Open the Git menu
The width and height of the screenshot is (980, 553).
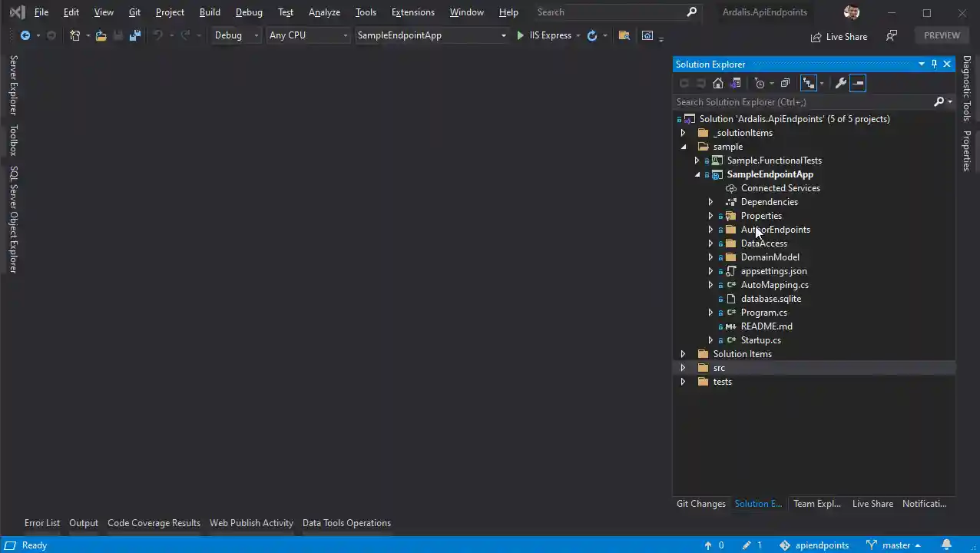click(134, 12)
